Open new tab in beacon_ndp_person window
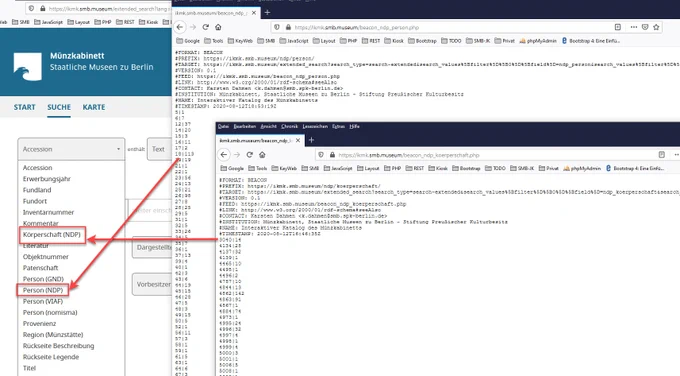This screenshot has height=376, width=680. [x=267, y=13]
